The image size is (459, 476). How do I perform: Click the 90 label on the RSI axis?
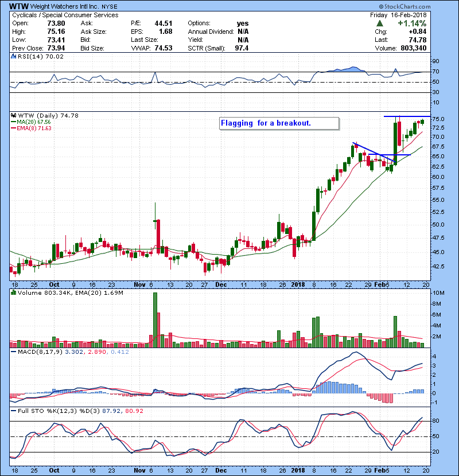coord(436,61)
